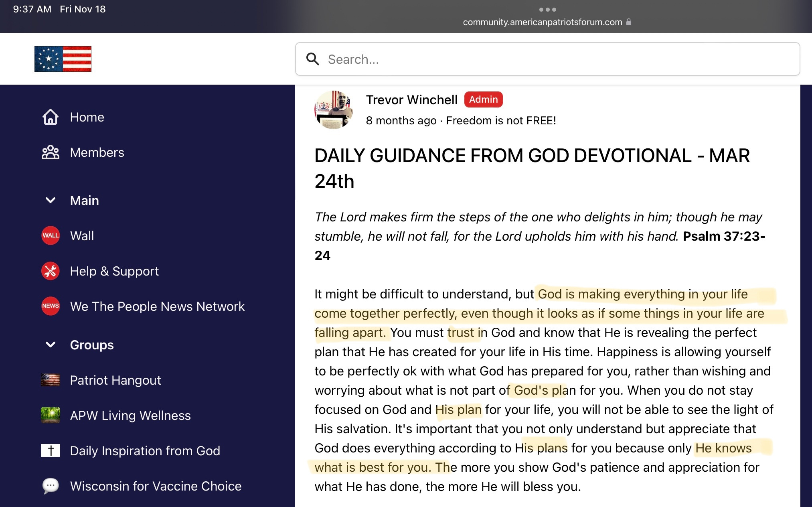812x507 pixels.
Task: Click the Trevor Winchell author name
Action: click(412, 100)
